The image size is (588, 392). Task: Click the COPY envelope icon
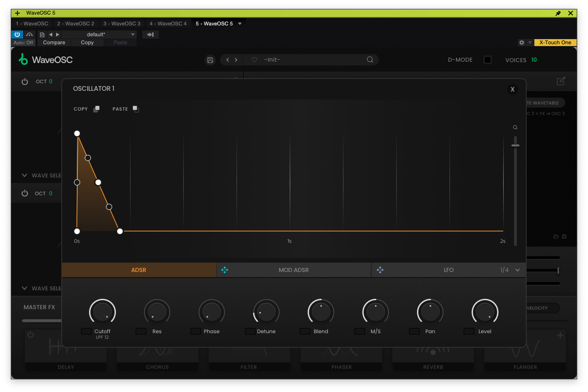click(x=96, y=109)
